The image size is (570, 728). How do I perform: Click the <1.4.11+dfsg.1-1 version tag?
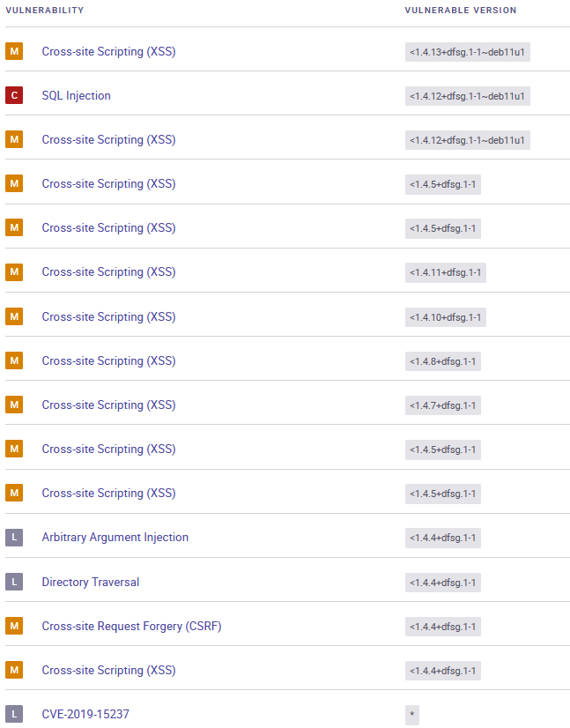446,272
